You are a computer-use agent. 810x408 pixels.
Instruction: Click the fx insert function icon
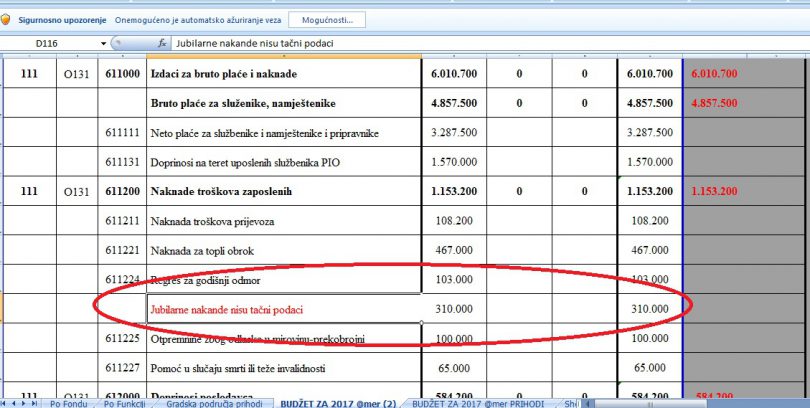tap(163, 44)
